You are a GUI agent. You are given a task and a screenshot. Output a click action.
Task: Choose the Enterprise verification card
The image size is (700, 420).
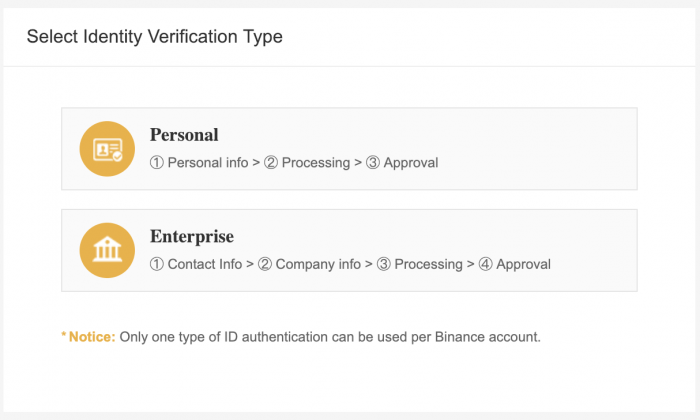point(349,250)
